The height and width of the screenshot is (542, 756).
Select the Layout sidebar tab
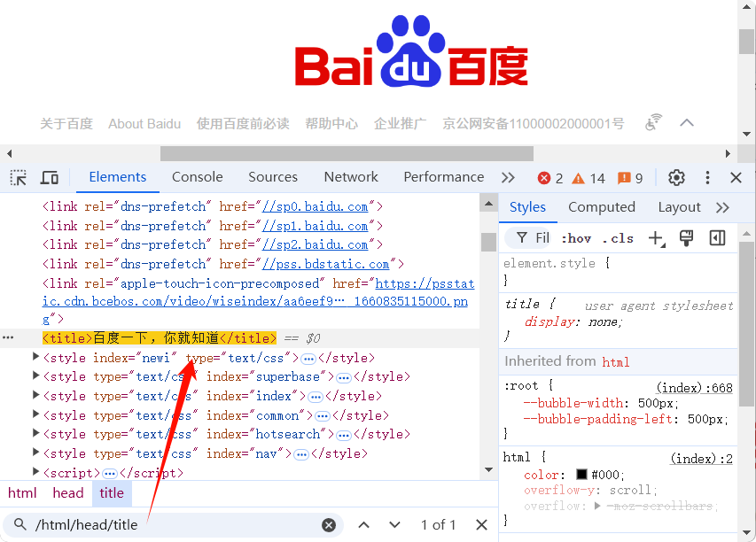point(680,207)
